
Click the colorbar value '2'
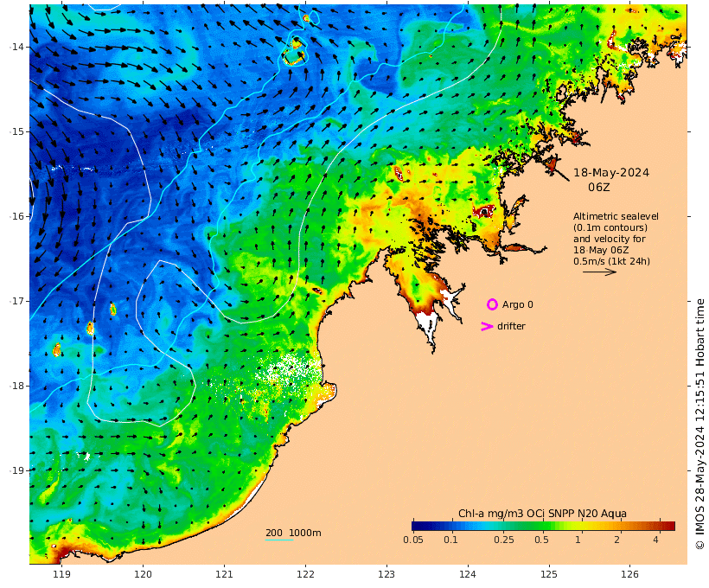[x=616, y=540]
